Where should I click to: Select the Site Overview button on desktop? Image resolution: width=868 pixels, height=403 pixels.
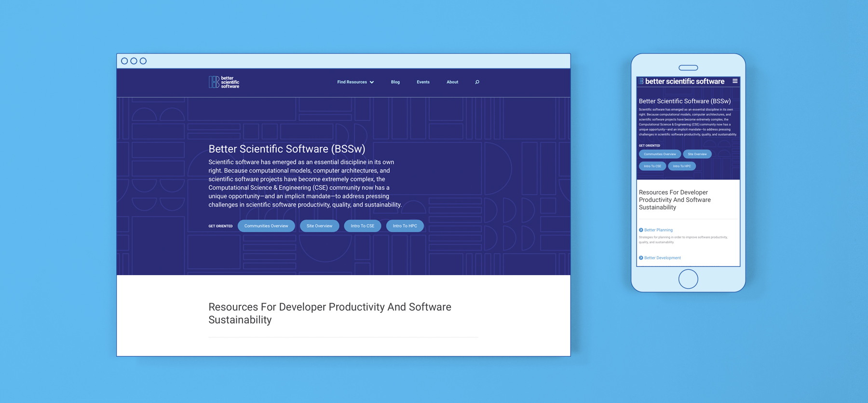[x=319, y=226]
